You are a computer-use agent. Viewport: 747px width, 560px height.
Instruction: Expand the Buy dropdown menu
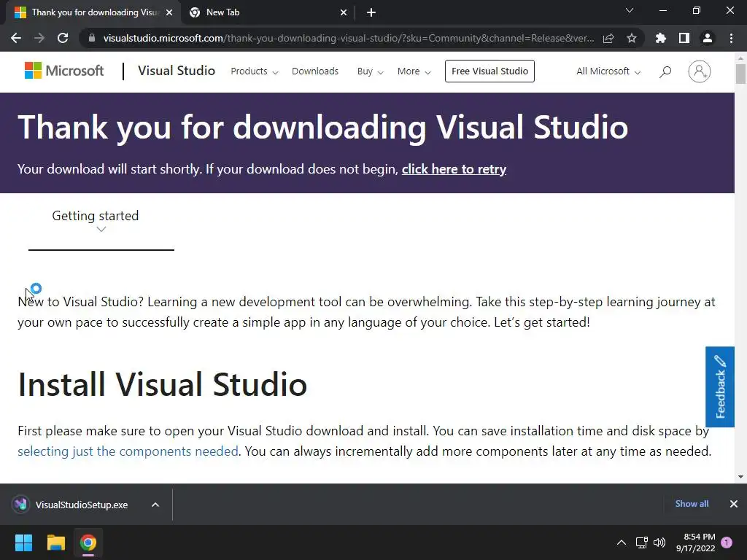(370, 71)
